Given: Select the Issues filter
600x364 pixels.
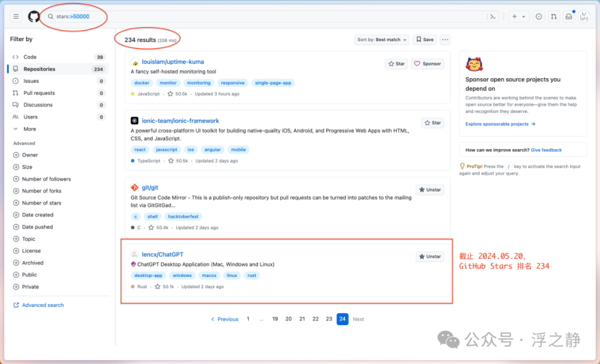Looking at the screenshot, I should click(x=58, y=81).
